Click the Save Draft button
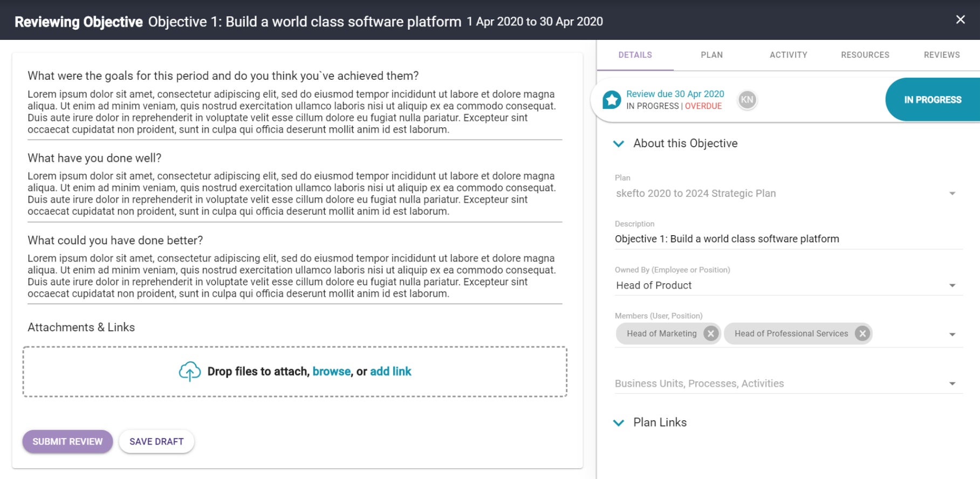Image resolution: width=980 pixels, height=479 pixels. [156, 441]
